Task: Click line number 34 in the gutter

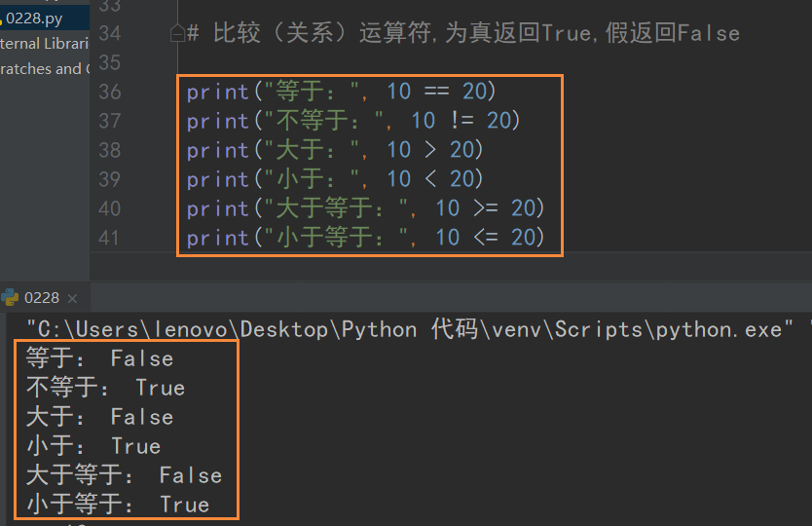Action: (x=110, y=33)
